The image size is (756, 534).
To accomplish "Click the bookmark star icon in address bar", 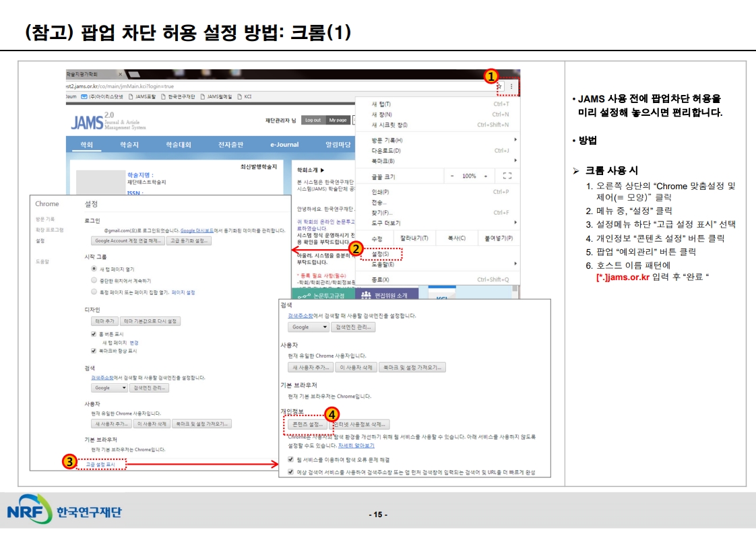I will coord(499,86).
